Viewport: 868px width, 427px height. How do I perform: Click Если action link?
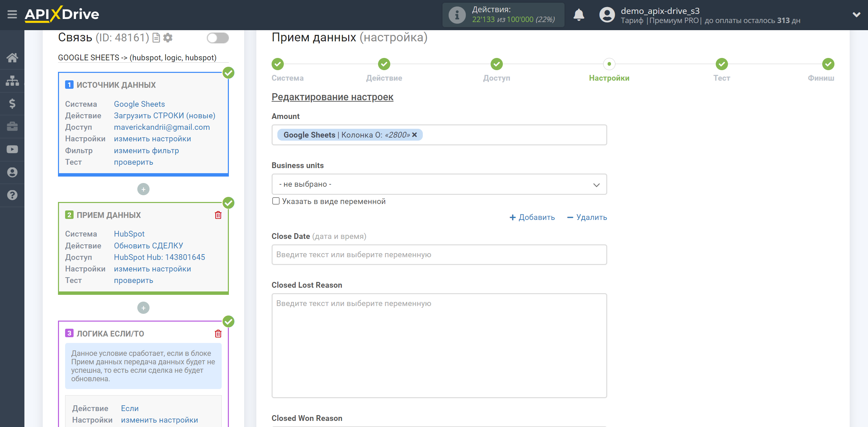pyautogui.click(x=130, y=408)
